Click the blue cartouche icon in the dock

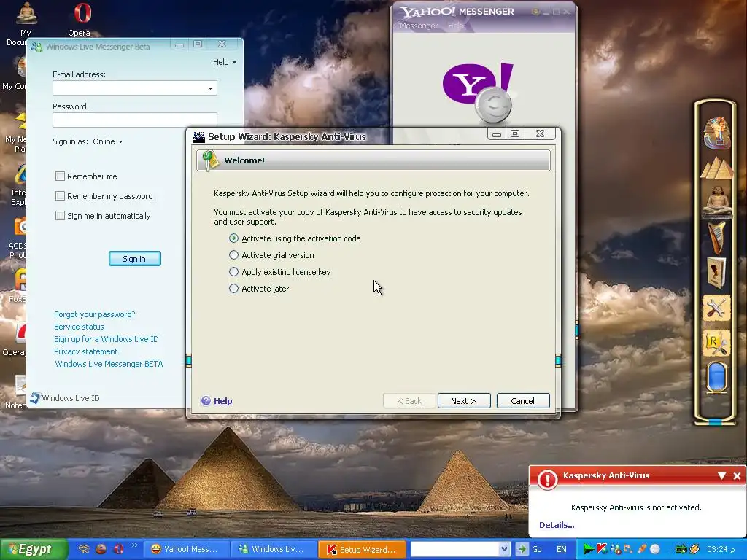(716, 377)
